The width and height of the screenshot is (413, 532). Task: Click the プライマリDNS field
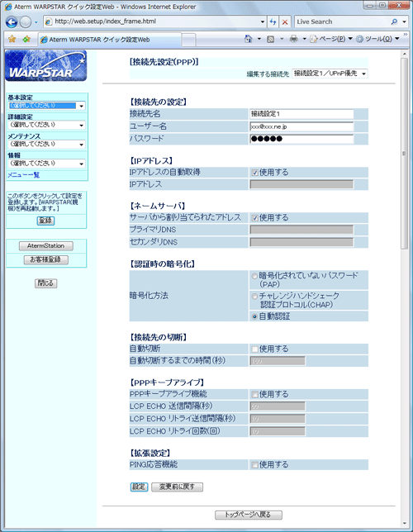tap(301, 230)
